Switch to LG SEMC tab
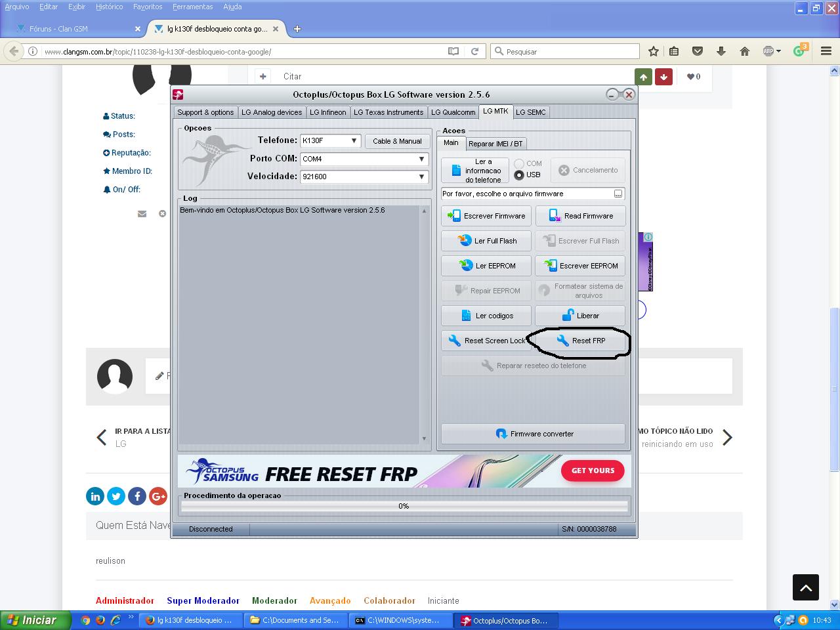Screen dimensions: 840x630 pyautogui.click(x=530, y=112)
